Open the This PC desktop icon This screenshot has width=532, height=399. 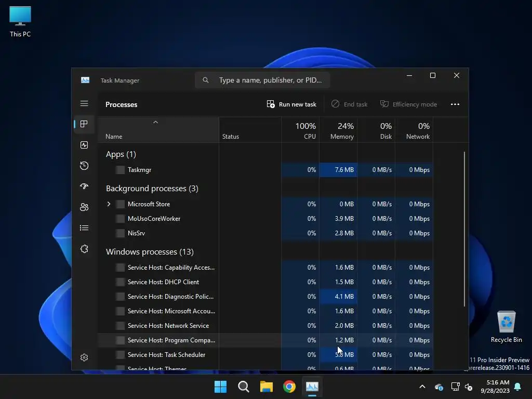pos(20,22)
